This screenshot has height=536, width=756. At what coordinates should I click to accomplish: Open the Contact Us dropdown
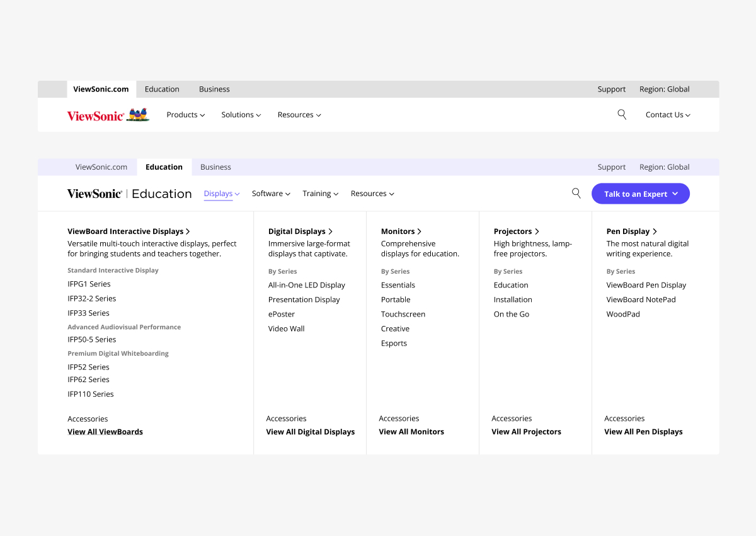click(x=668, y=115)
